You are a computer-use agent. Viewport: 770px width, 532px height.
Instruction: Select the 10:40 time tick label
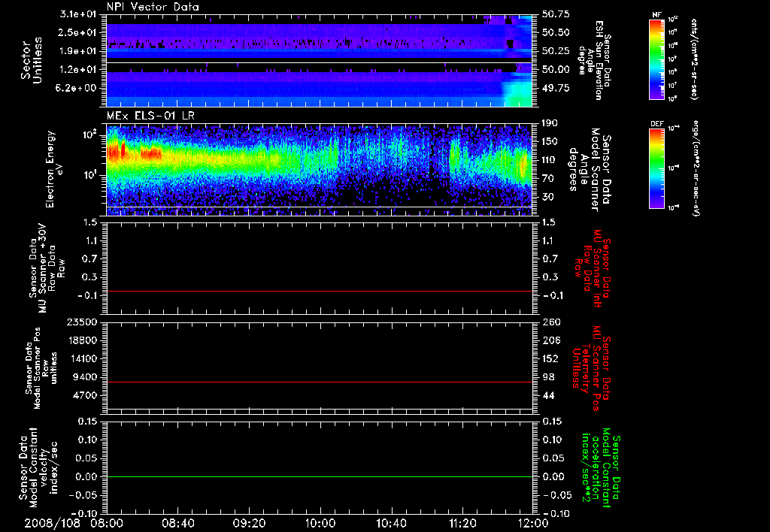391,522
